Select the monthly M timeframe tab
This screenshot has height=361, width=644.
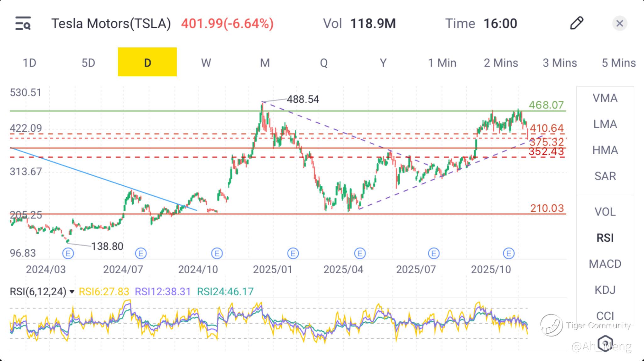pyautogui.click(x=265, y=63)
